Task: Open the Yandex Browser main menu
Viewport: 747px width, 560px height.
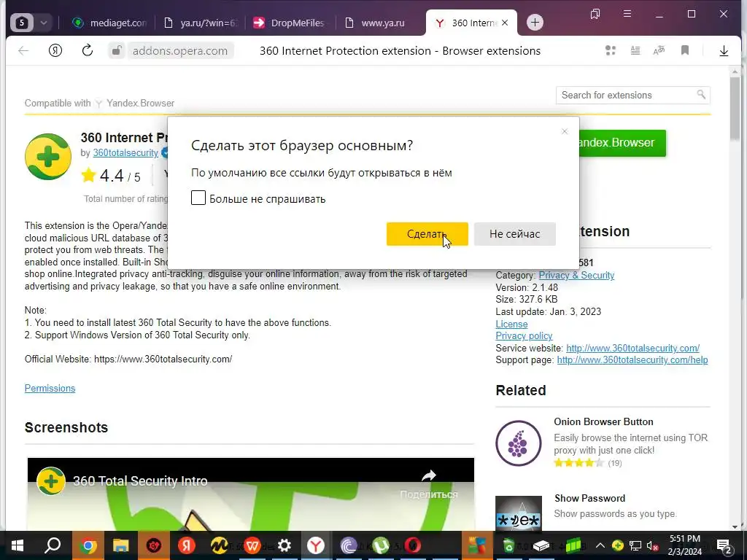Action: coord(627,14)
